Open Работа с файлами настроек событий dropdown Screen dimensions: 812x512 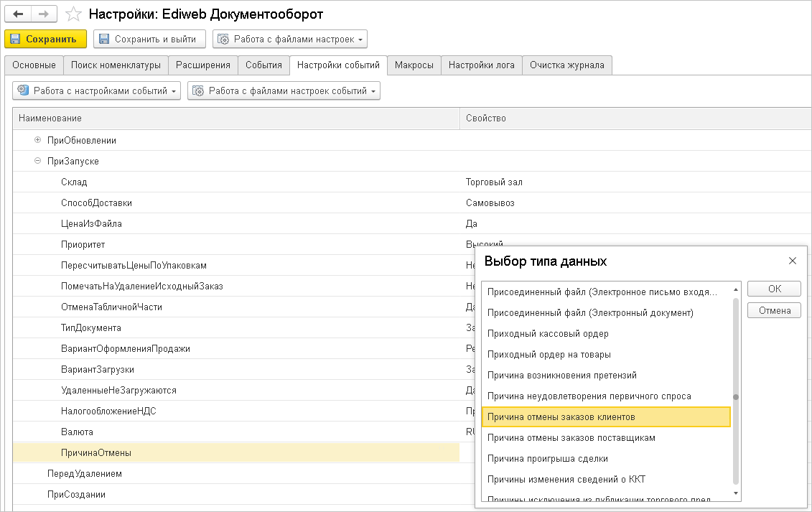(284, 90)
